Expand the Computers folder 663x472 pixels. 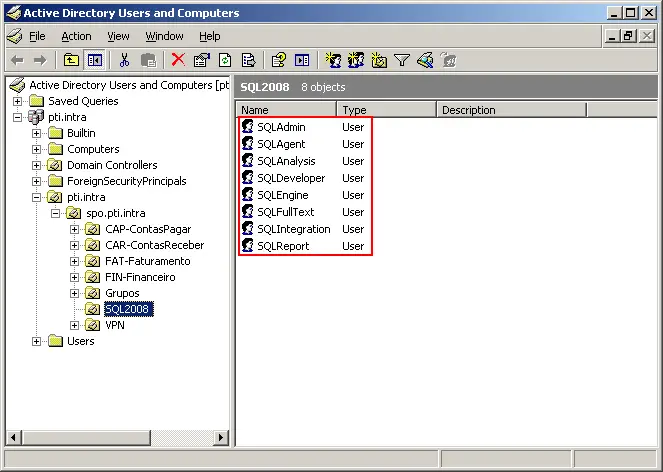[x=36, y=149]
